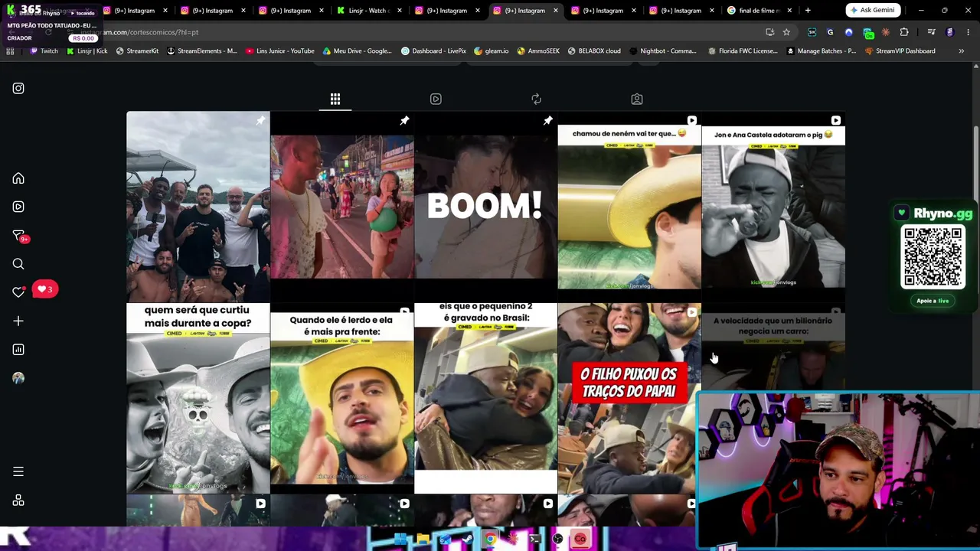
Task: Click the 'Apoie a live' button
Action: pyautogui.click(x=933, y=301)
